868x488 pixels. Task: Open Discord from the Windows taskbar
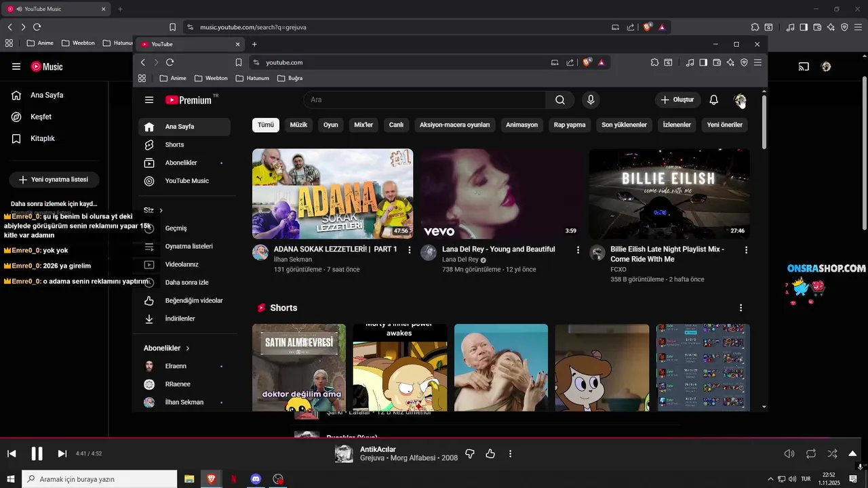[256, 479]
